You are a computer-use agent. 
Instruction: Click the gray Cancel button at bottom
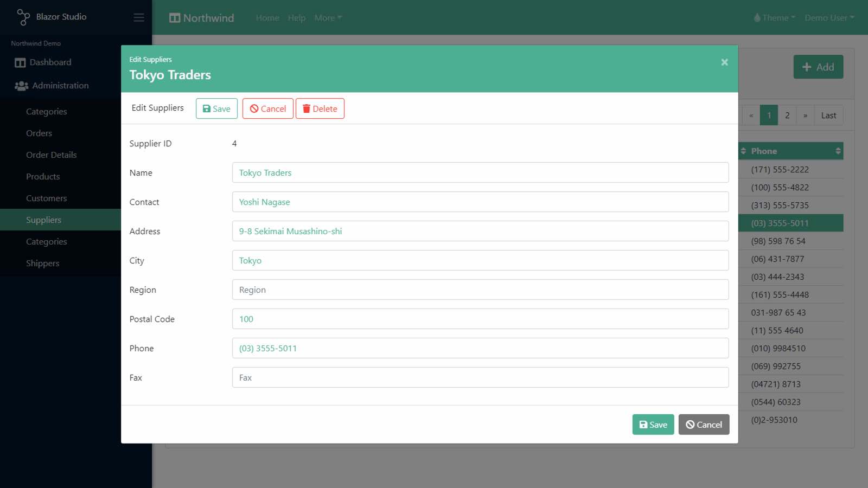point(704,425)
